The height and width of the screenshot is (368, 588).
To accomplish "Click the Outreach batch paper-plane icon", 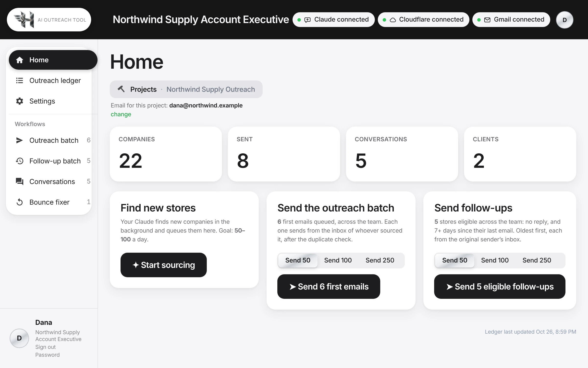I will tap(19, 140).
